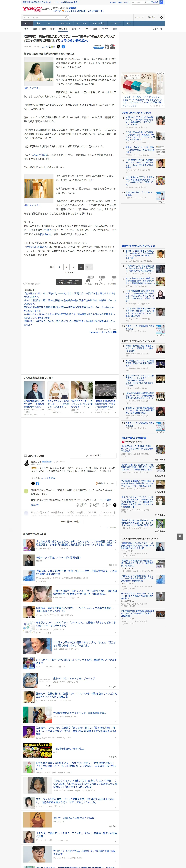Open the トップ tab in dark navigation
Image resolution: width=186 pixels, height=868 pixels.
[x=27, y=24]
